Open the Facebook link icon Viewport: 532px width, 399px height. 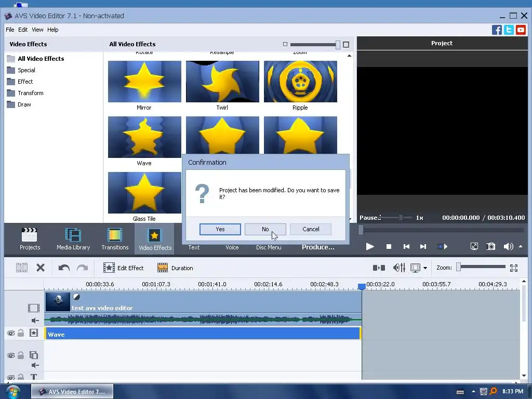click(x=497, y=30)
